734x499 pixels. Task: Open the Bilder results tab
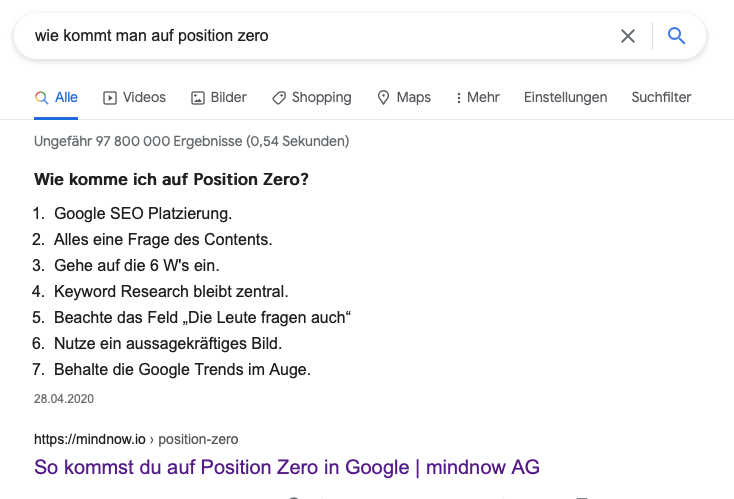228,97
